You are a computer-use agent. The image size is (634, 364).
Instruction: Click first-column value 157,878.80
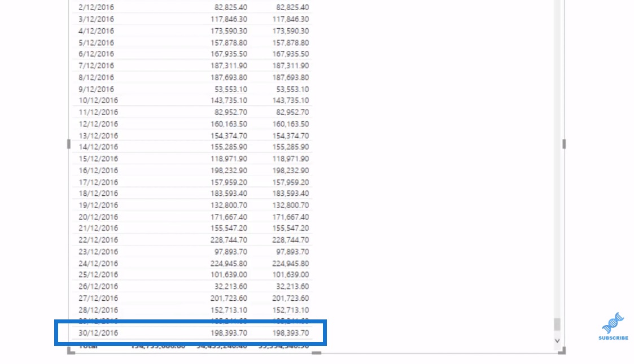(x=229, y=42)
